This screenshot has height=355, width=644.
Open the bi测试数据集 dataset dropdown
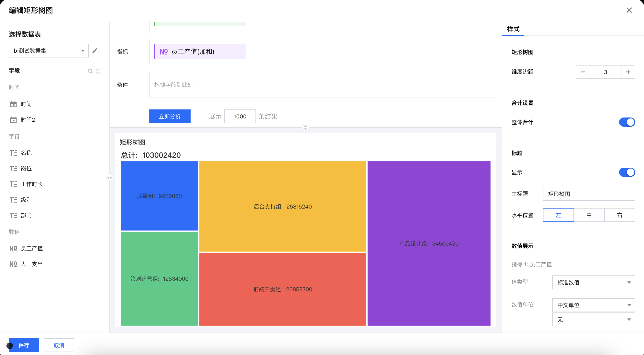(x=49, y=51)
